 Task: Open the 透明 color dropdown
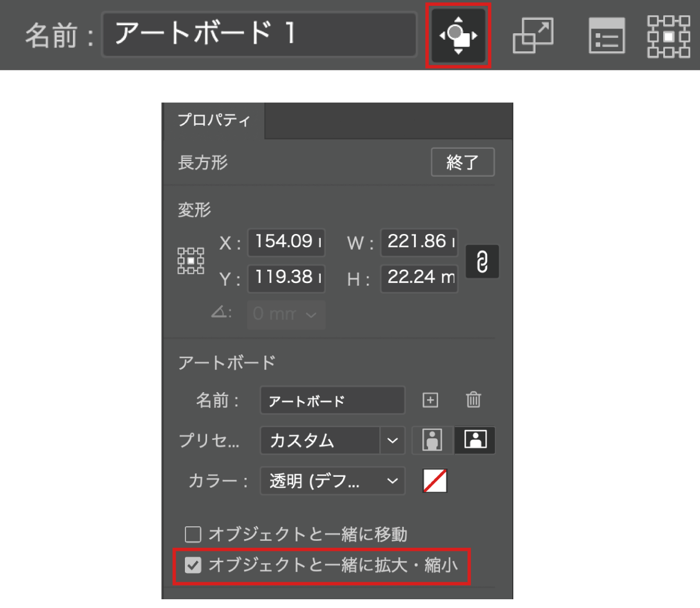(x=332, y=481)
